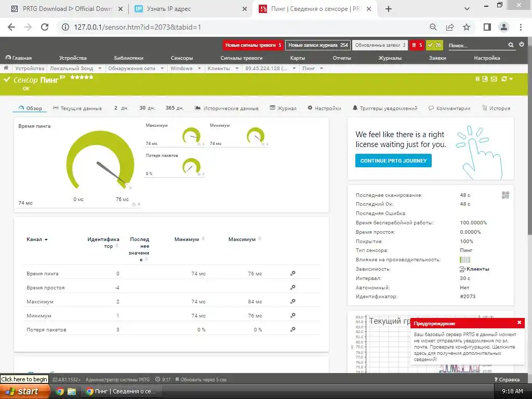Open the Главная main menu
Viewport: 532px width, 399px height.
[19, 58]
